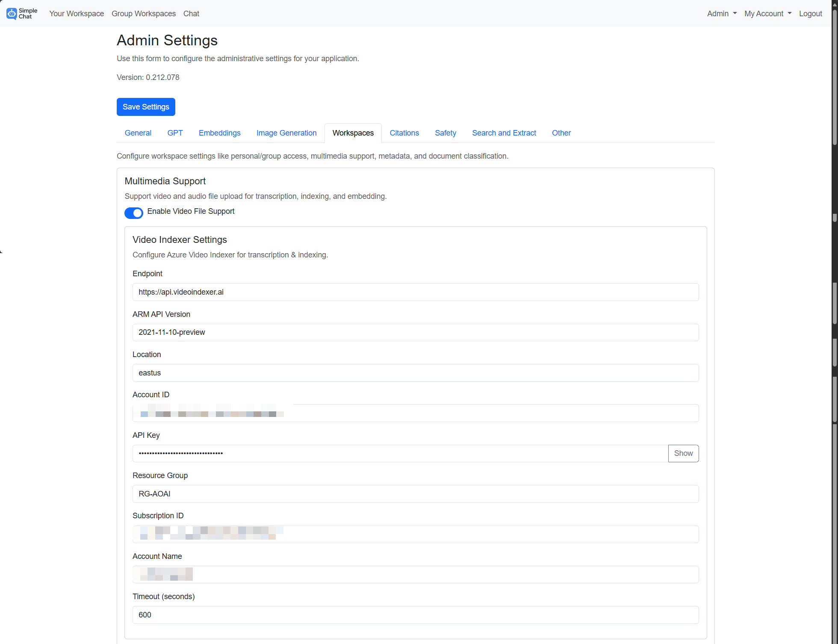The height and width of the screenshot is (644, 838).
Task: Open the Safety settings tab
Action: [446, 133]
